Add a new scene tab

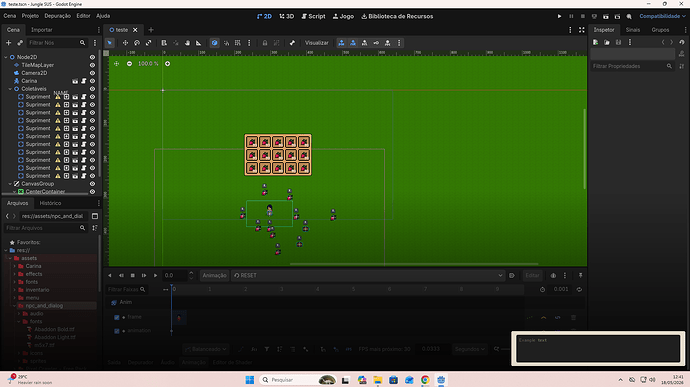tap(151, 30)
